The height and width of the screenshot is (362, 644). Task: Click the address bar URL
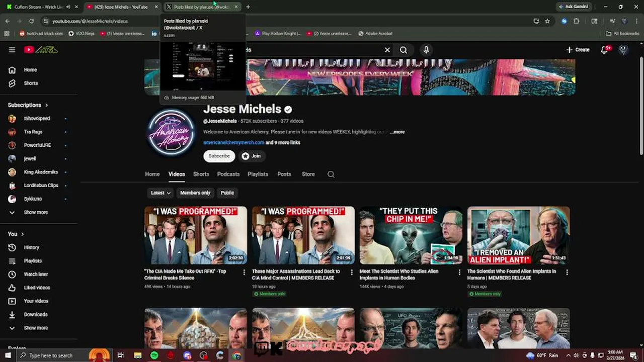tap(90, 21)
